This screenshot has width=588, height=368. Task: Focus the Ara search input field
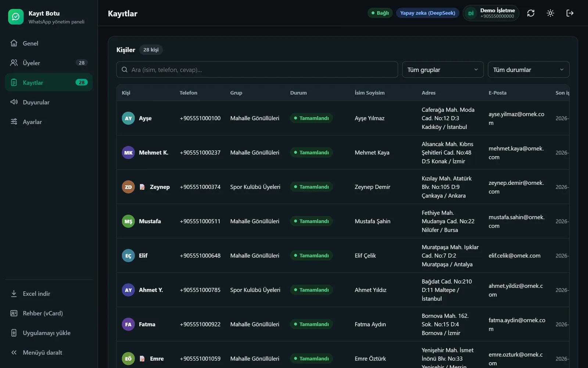point(257,70)
